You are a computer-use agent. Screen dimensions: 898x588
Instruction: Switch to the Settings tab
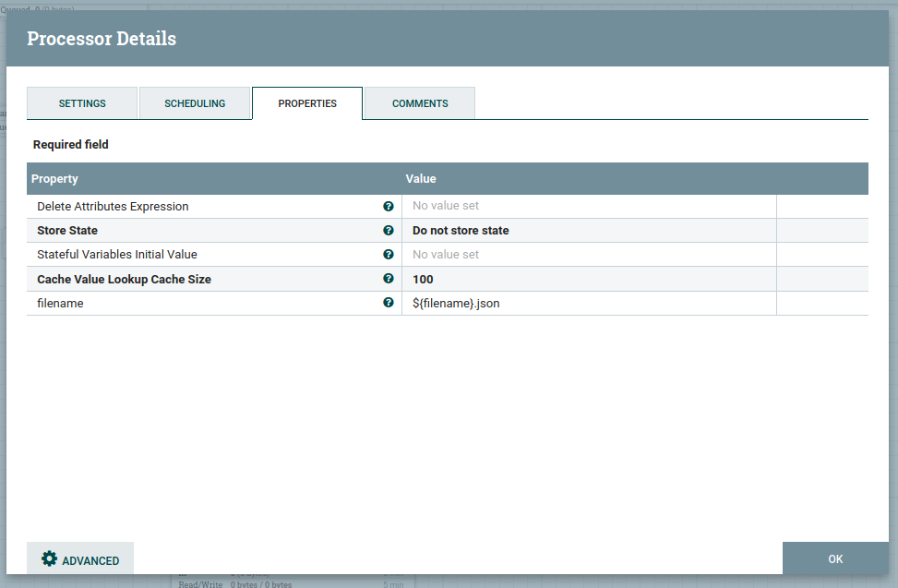coord(82,103)
